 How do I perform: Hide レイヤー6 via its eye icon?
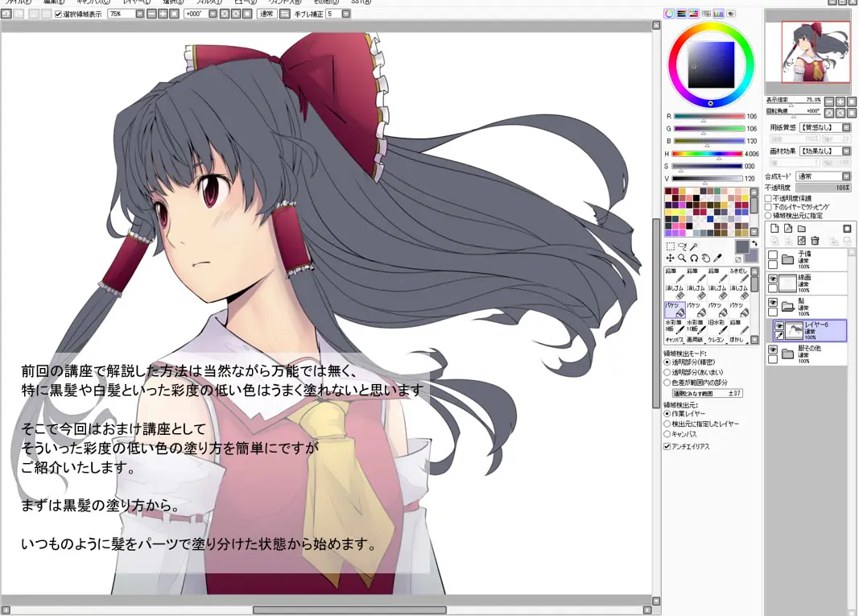click(779, 326)
